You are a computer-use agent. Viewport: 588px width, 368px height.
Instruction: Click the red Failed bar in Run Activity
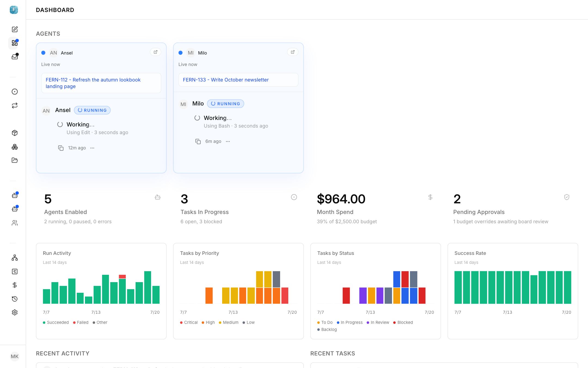pos(122,277)
